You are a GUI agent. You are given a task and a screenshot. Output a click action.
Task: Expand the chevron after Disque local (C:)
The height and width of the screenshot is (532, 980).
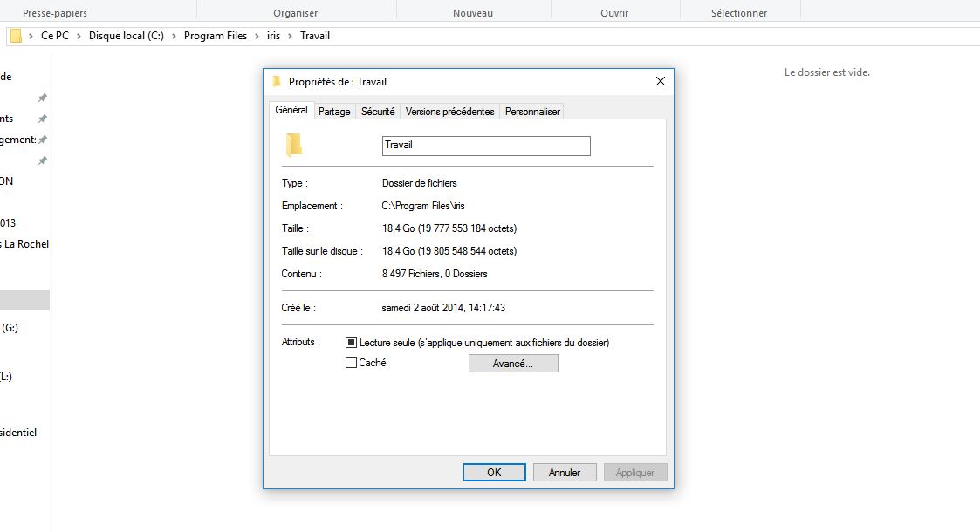[174, 37]
